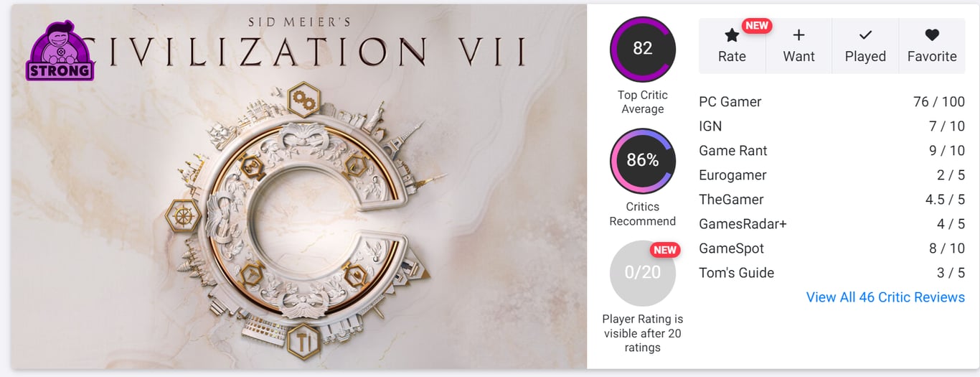Mark game as Played with checkmark
Screen dimensions: 980x377
pyautogui.click(x=865, y=35)
